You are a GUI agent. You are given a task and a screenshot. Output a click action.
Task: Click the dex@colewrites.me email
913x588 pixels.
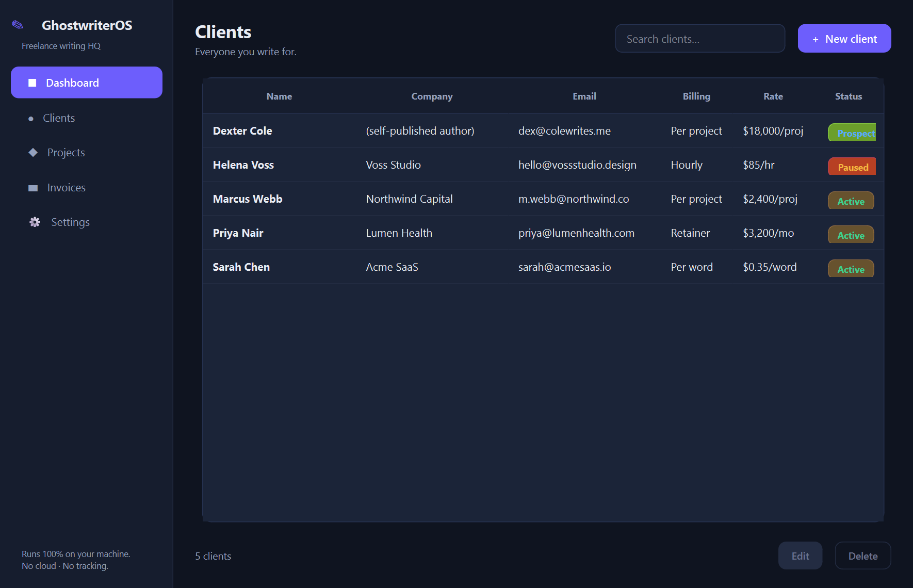click(564, 131)
